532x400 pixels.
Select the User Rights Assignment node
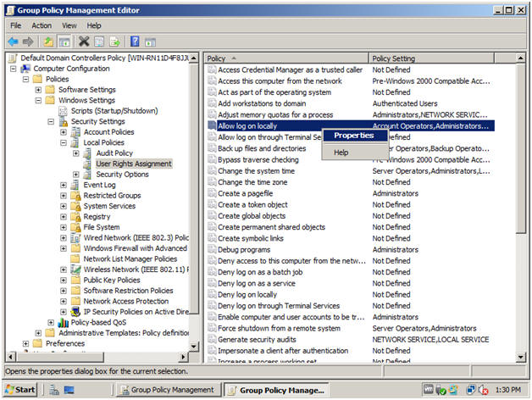tap(134, 164)
